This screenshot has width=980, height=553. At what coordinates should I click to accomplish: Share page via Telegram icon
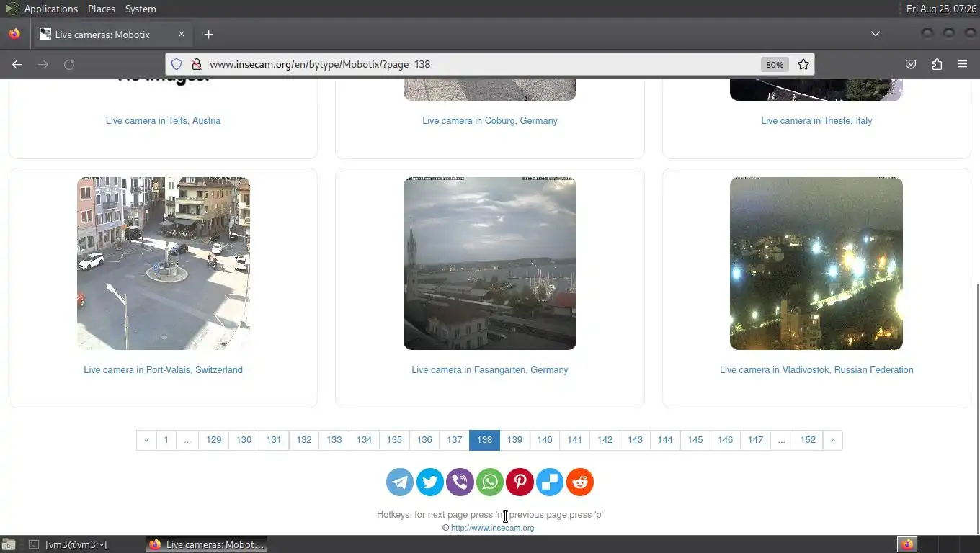coord(400,482)
